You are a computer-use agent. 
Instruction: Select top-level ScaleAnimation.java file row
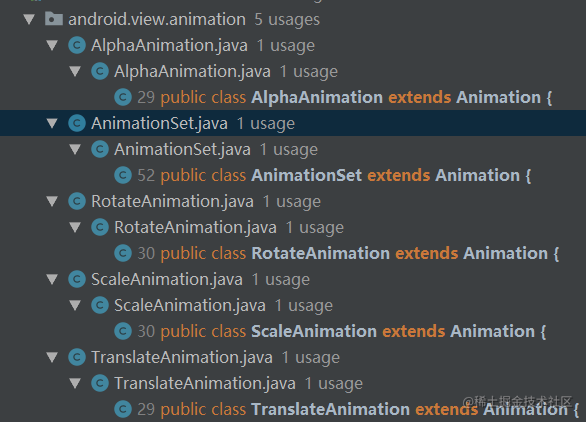(x=293, y=279)
